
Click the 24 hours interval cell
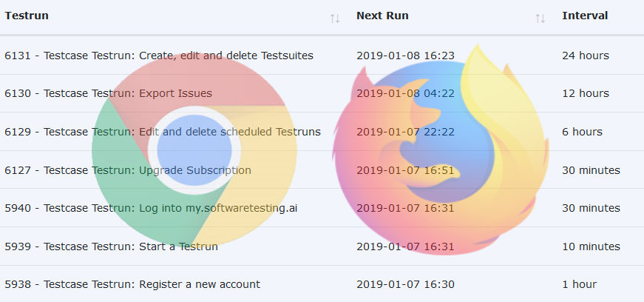[585, 56]
